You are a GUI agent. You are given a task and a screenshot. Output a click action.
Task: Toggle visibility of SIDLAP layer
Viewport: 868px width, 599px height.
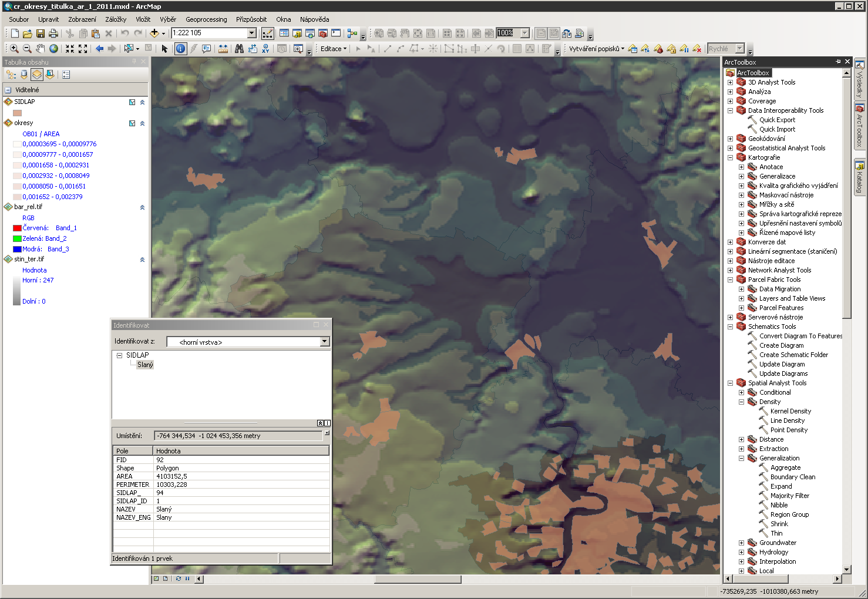click(132, 102)
